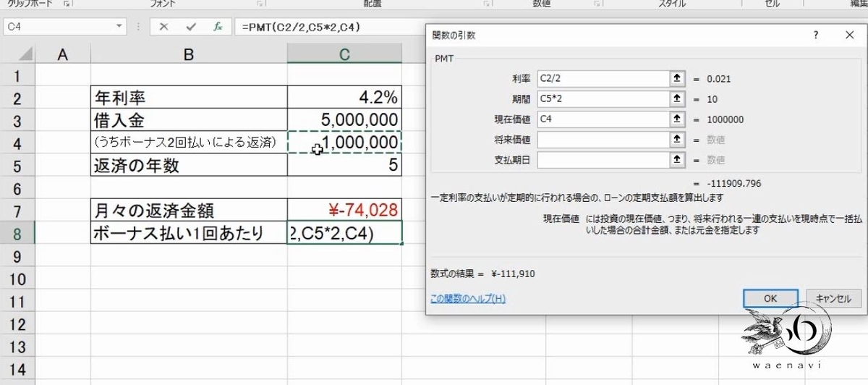This screenshot has width=868, height=385.
Task: Select row 10 header
Action: [18, 279]
